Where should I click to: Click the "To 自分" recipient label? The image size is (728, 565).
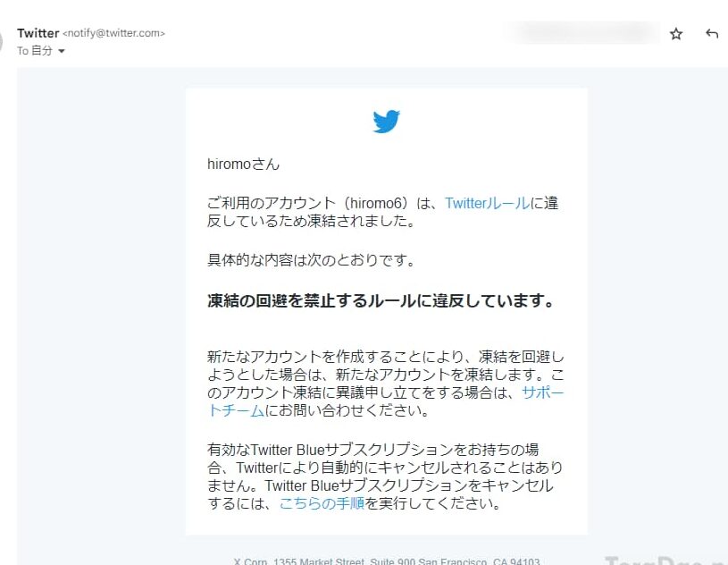coord(35,51)
